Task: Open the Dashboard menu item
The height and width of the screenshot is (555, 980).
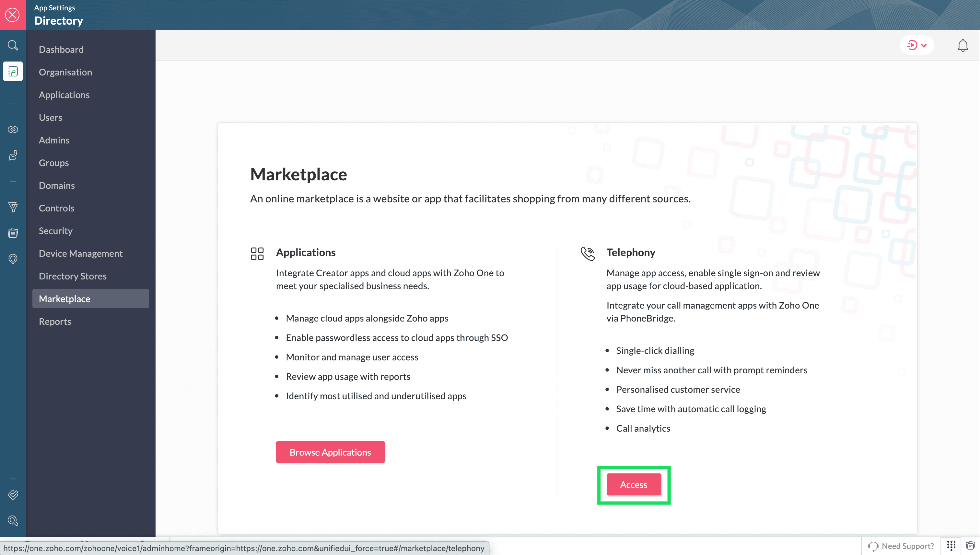Action: pos(61,49)
